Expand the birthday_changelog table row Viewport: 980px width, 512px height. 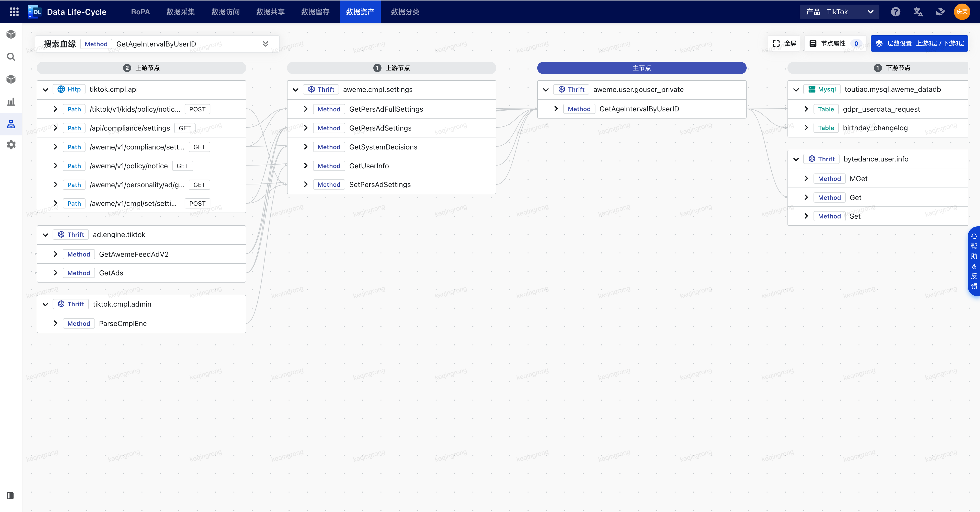pos(806,128)
